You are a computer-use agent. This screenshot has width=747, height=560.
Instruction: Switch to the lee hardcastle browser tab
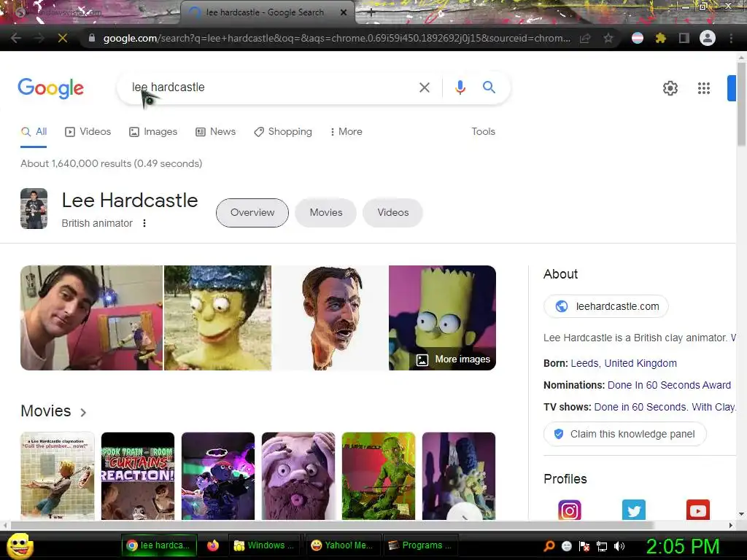coord(267,12)
